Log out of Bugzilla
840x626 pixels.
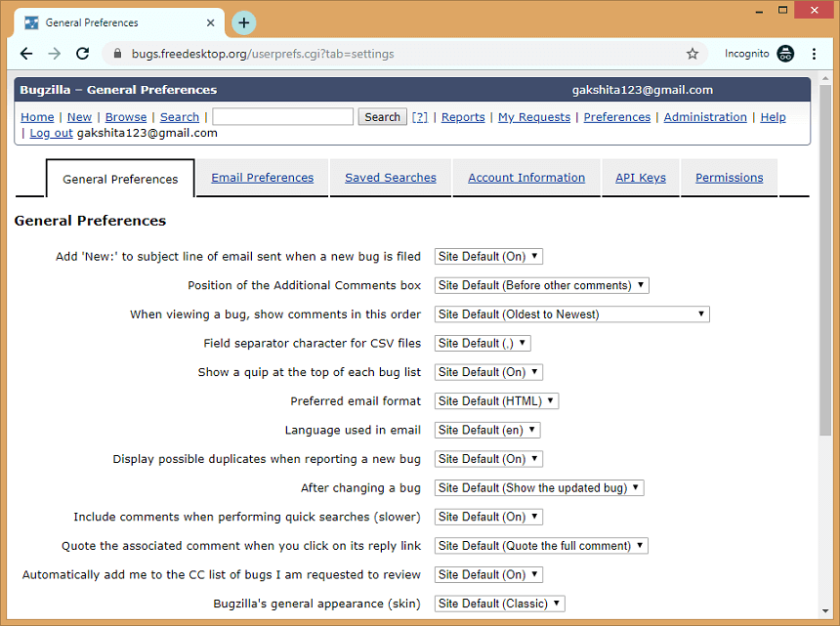tap(51, 133)
